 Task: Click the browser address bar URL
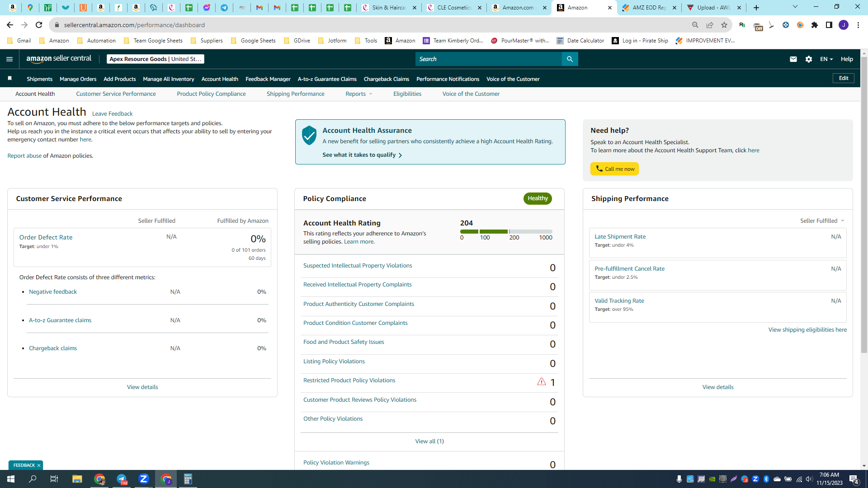pos(134,25)
